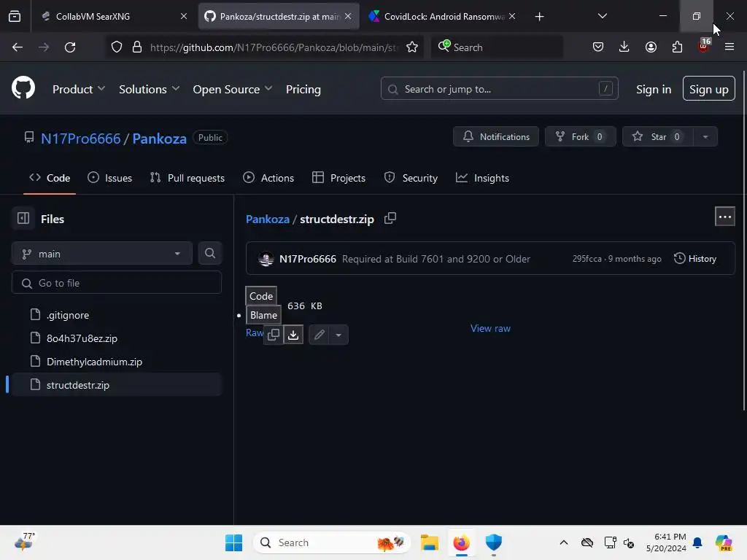Click the Notifications button
Viewport: 747px width, 560px height.
click(x=495, y=136)
